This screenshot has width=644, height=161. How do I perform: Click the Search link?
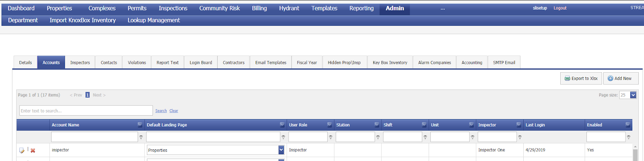(161, 111)
